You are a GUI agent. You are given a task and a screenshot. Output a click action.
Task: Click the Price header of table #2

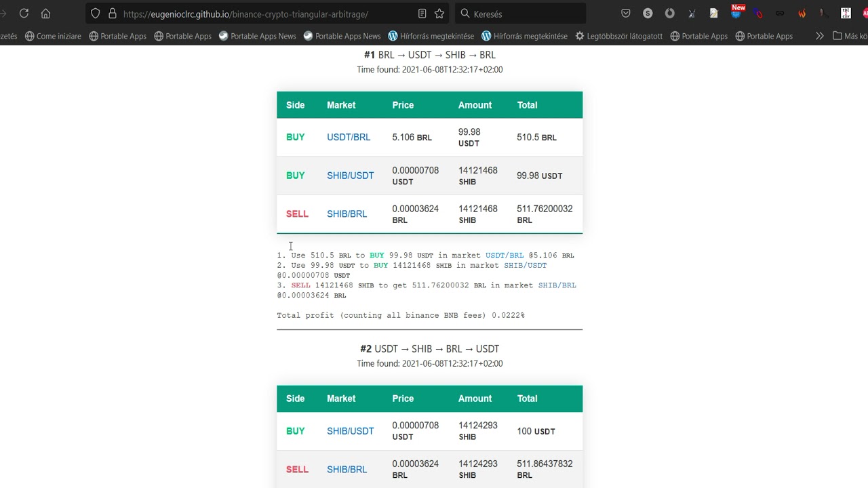[x=403, y=399]
